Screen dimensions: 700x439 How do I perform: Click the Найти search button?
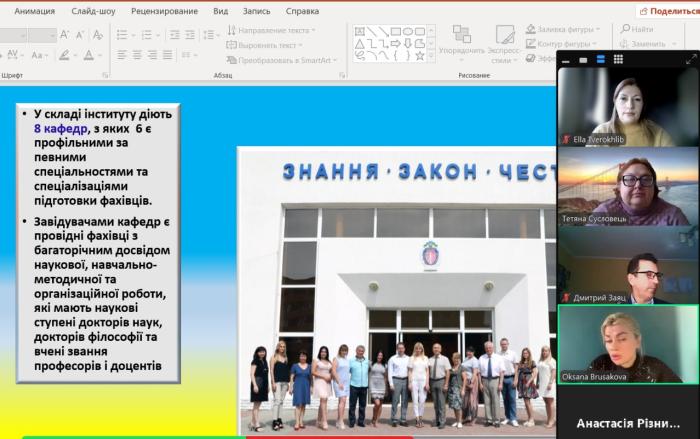636,30
